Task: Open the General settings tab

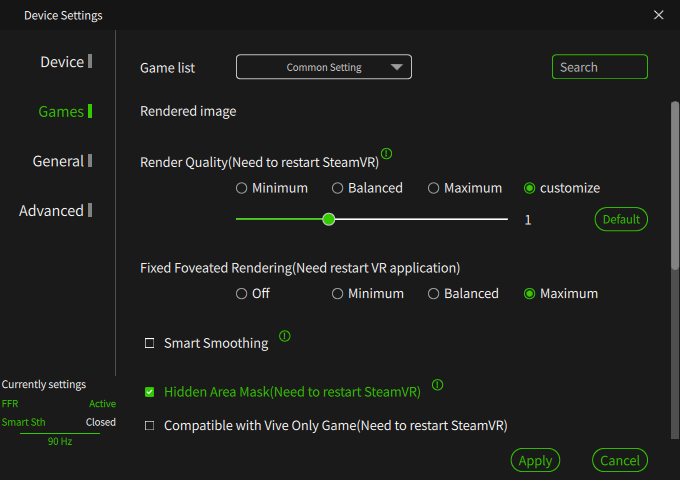Action: (x=58, y=161)
